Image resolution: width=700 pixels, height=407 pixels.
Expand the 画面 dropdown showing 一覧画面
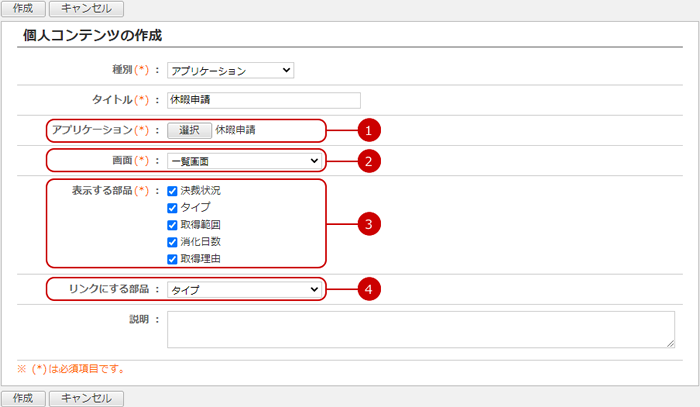[x=243, y=160]
